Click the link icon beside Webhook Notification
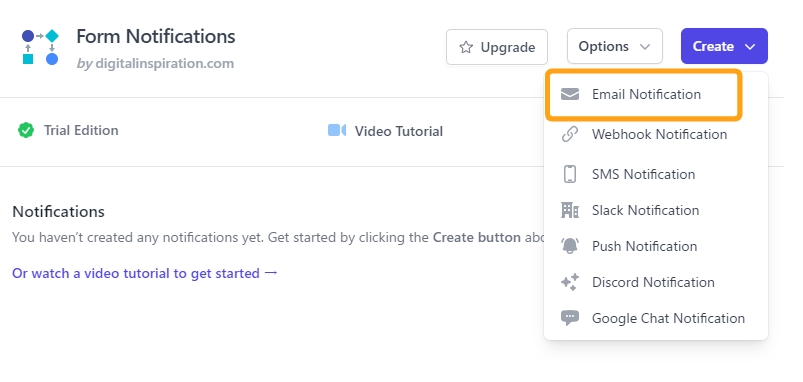Screen dimensions: 803x382 pos(569,134)
